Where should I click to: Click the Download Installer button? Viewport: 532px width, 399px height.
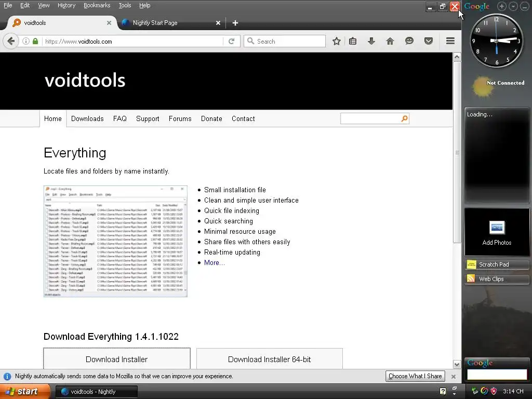pyautogui.click(x=117, y=359)
